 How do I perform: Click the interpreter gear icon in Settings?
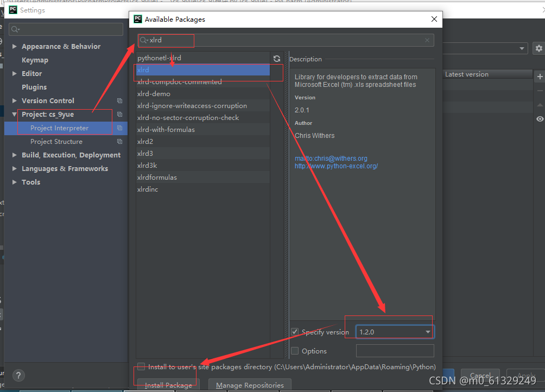tap(538, 48)
